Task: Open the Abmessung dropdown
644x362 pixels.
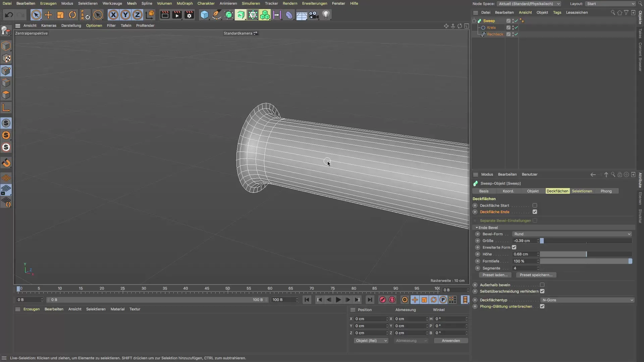Action: tap(411, 341)
